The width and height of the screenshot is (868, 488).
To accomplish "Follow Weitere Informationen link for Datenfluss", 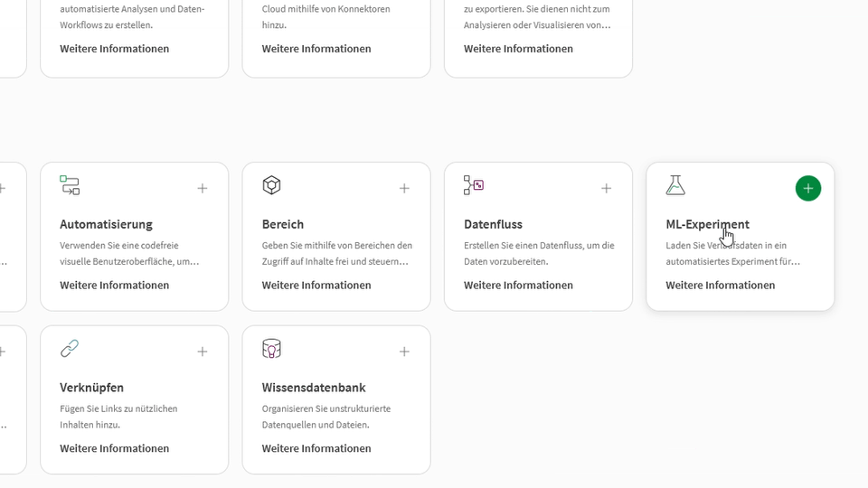I will [518, 286].
